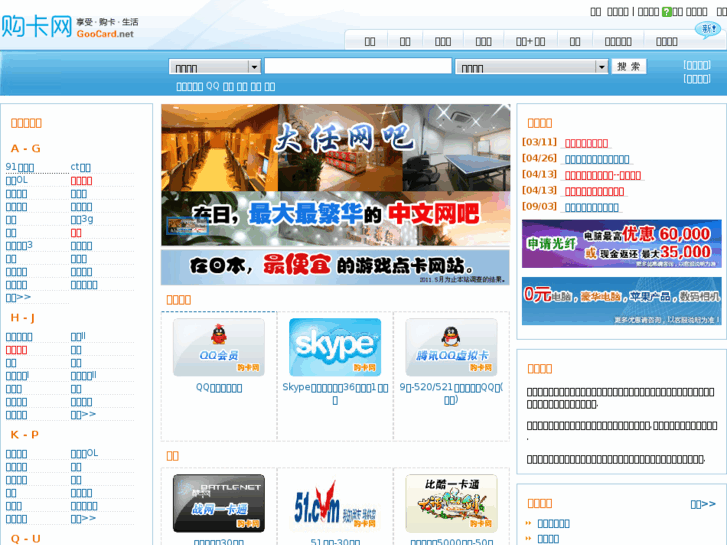Screen dimensions: 727x545
Task: Open the Skype product title link
Action: pyautogui.click(x=335, y=393)
